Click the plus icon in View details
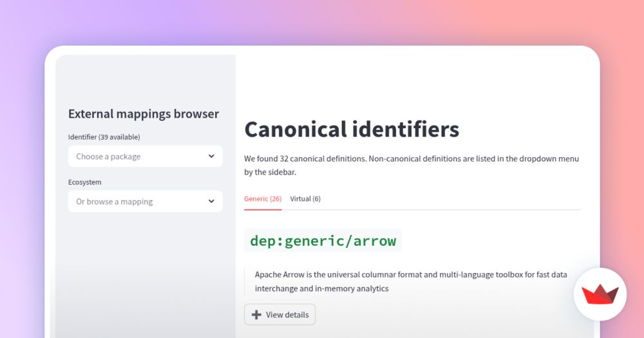The height and width of the screenshot is (338, 644). click(256, 315)
